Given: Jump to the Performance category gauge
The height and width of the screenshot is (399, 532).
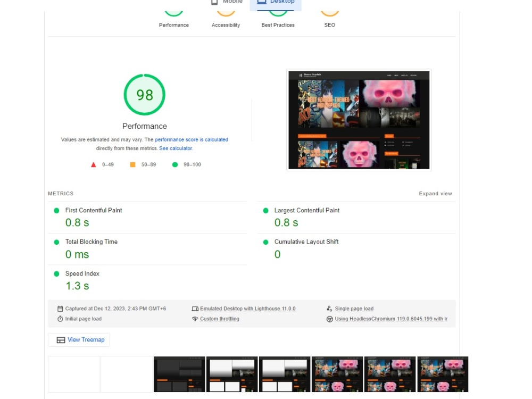Looking at the screenshot, I should pos(174,20).
